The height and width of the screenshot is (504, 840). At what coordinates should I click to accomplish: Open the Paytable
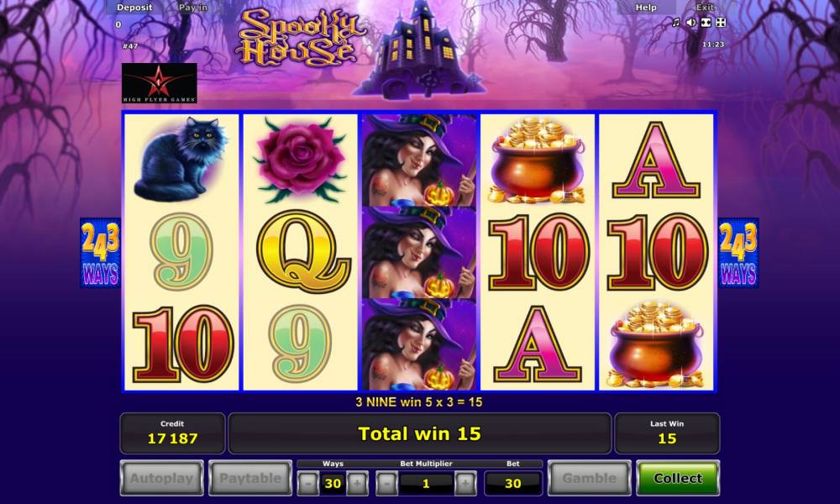250,478
